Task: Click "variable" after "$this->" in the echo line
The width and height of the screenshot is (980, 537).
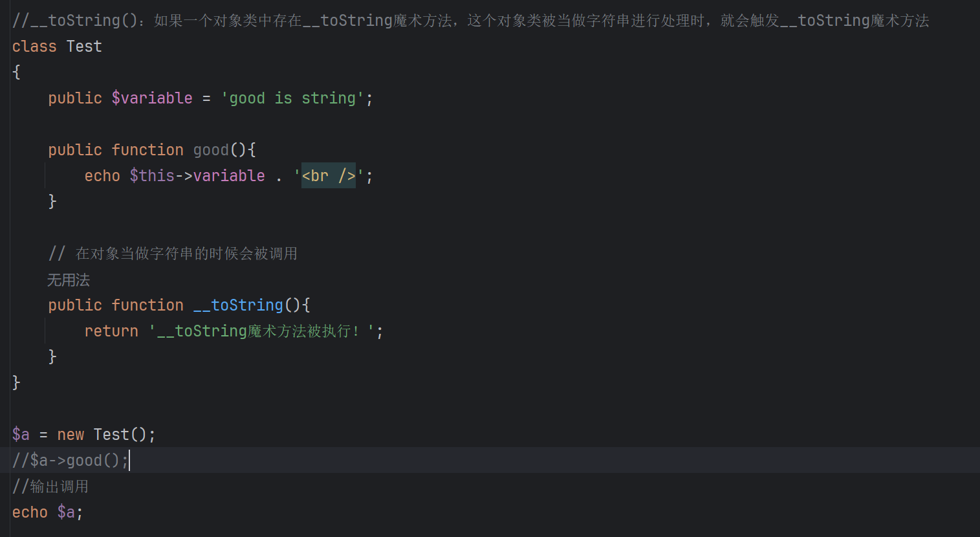Action: point(229,176)
